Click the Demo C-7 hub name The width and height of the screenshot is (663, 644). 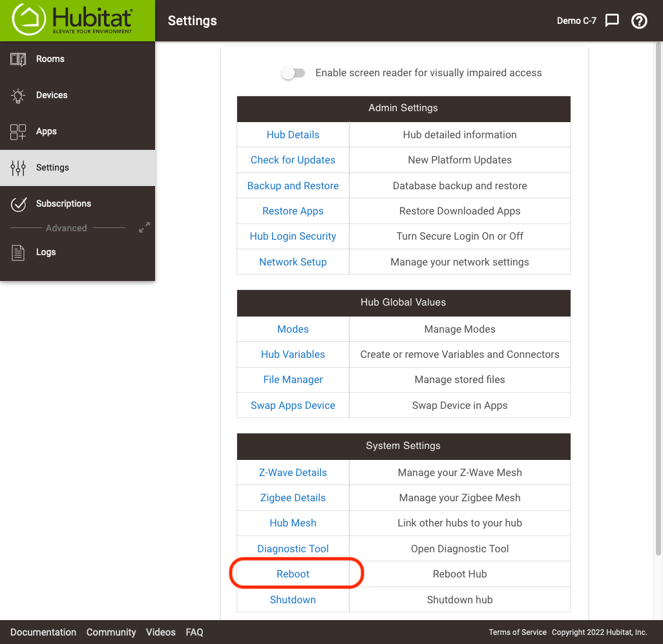(576, 21)
